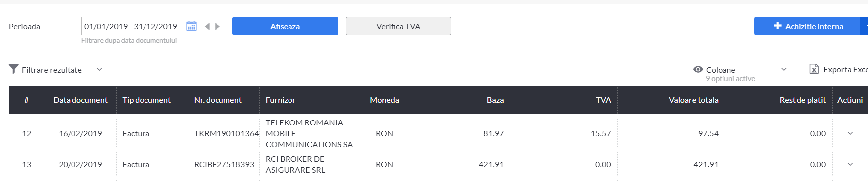Image resolution: width=868 pixels, height=182 pixels.
Task: Go to next period with right arrow
Action: pyautogui.click(x=217, y=26)
